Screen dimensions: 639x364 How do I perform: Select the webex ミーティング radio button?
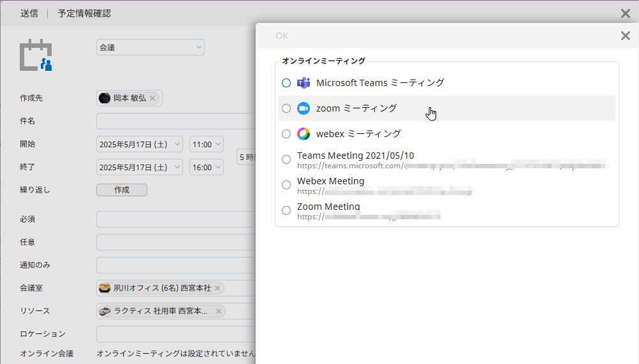(x=286, y=134)
